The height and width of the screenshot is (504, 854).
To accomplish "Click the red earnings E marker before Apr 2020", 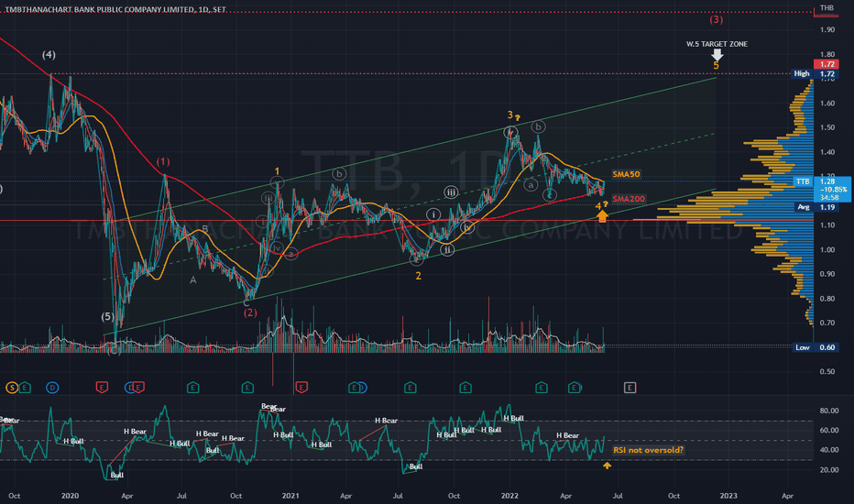I will (x=102, y=388).
